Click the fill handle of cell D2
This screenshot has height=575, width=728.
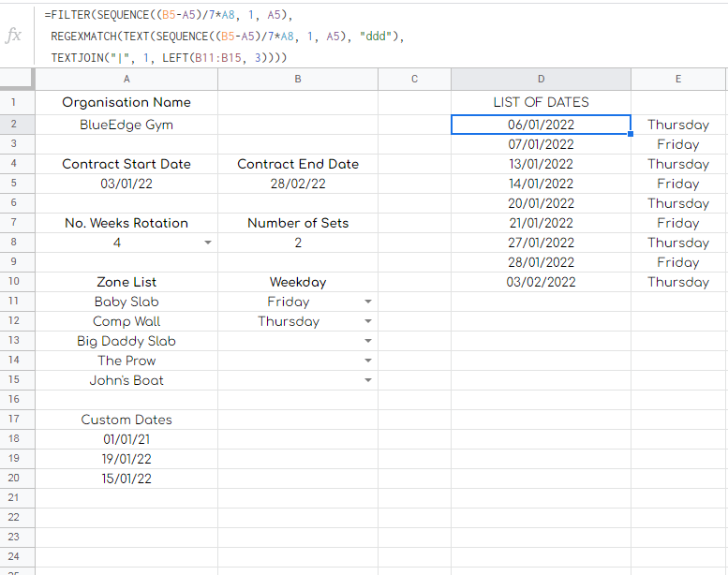tap(631, 134)
